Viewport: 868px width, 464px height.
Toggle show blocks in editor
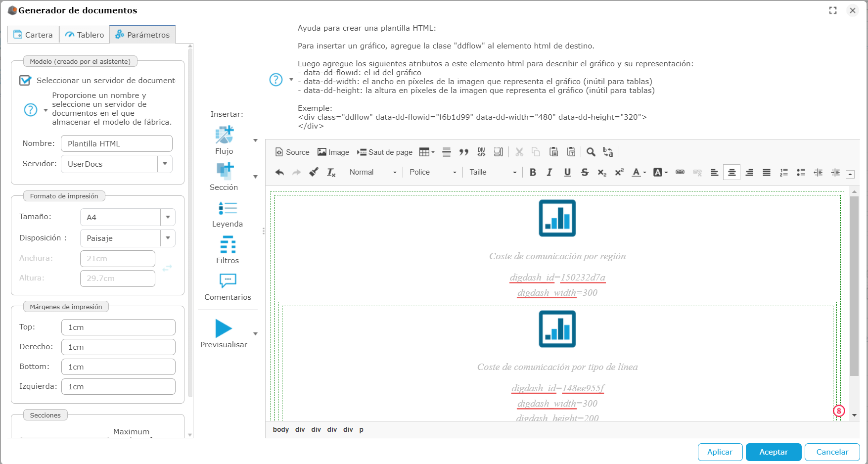[499, 152]
